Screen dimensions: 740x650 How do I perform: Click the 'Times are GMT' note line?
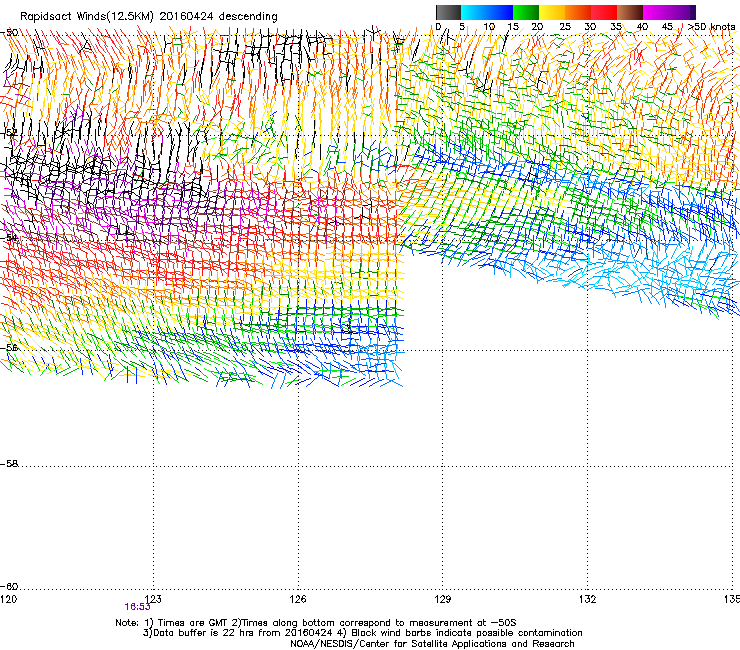pyautogui.click(x=316, y=623)
